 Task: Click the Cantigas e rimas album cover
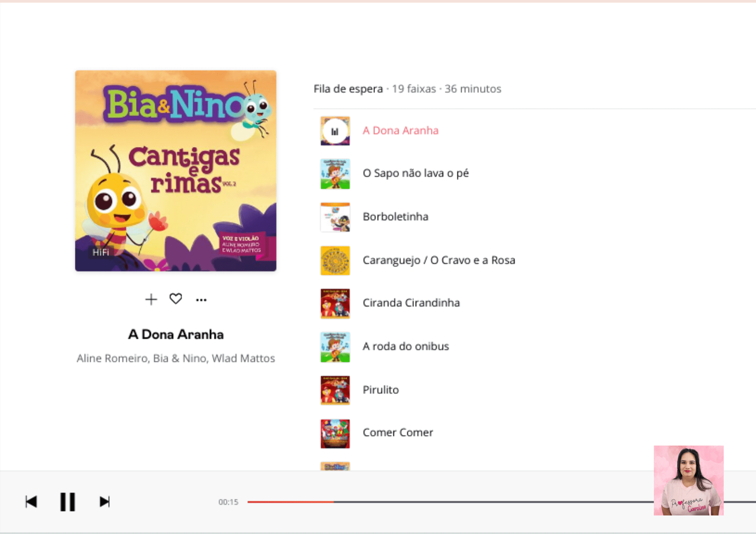point(176,171)
